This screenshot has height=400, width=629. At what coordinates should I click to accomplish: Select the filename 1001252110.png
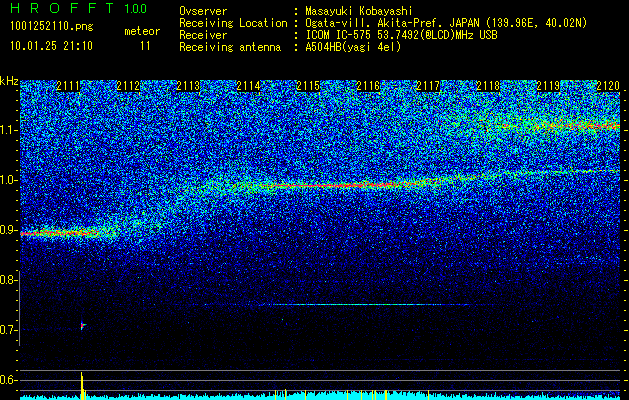coord(51,27)
